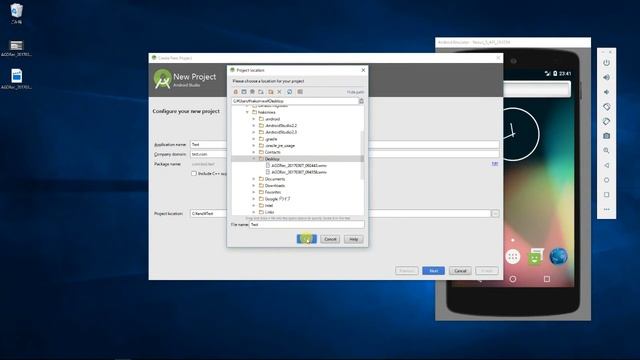Refresh the file tree in Project location

(x=290, y=92)
